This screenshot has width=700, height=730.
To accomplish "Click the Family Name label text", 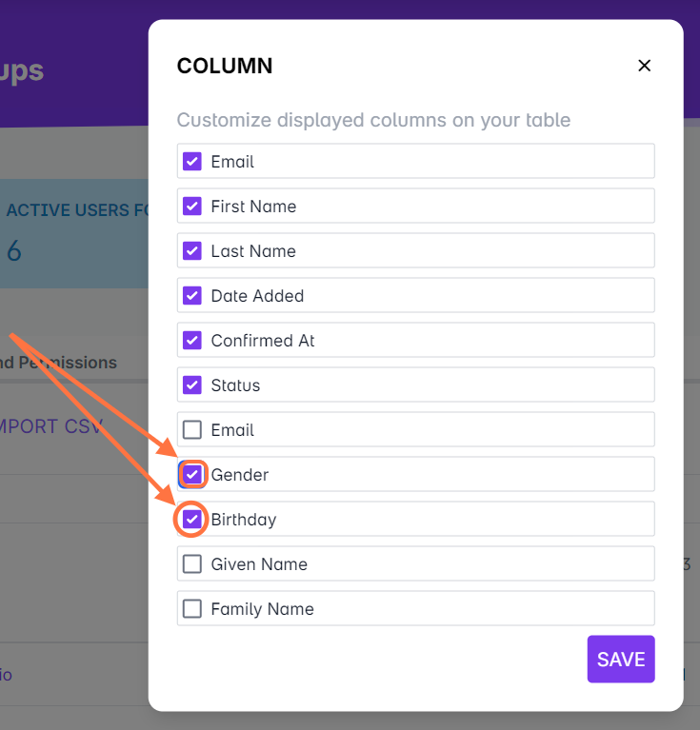I will (x=262, y=609).
